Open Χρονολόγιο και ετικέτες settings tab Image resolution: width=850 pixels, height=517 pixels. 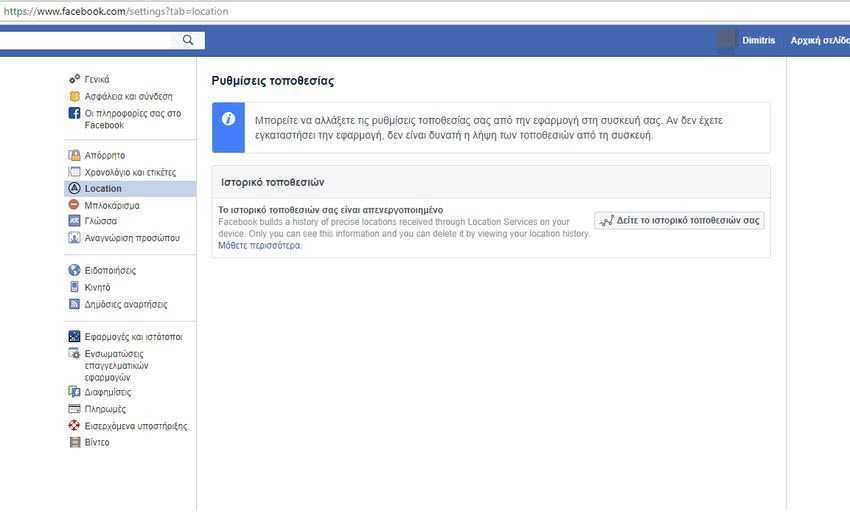pos(130,172)
